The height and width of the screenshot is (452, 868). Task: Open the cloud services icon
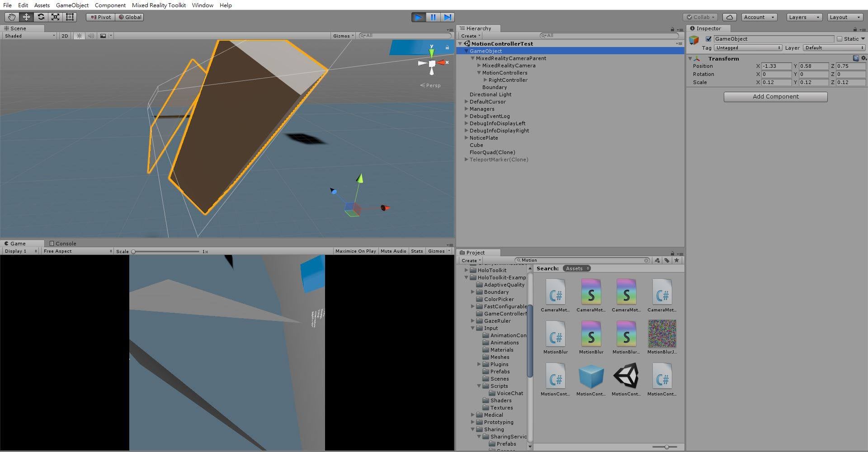[730, 17]
